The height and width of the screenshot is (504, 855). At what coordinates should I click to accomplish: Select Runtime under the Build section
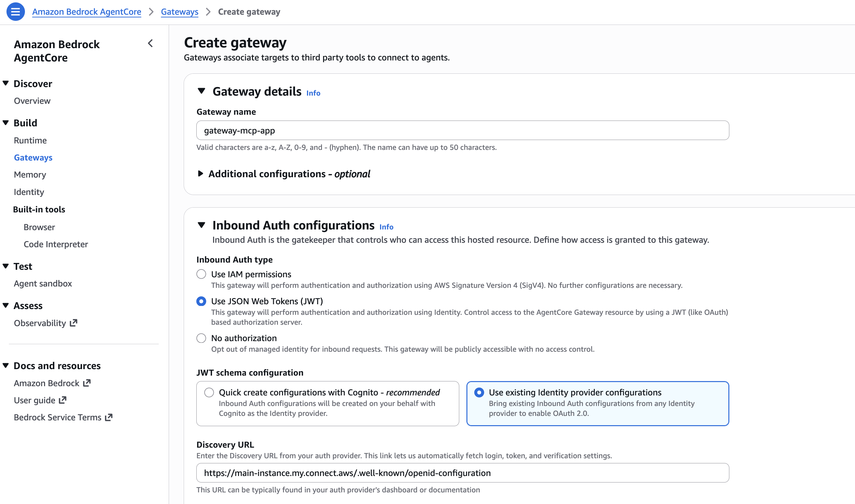pos(30,140)
